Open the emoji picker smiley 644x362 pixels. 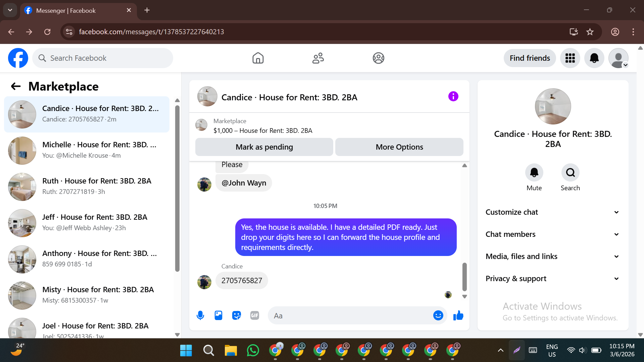pos(438,315)
